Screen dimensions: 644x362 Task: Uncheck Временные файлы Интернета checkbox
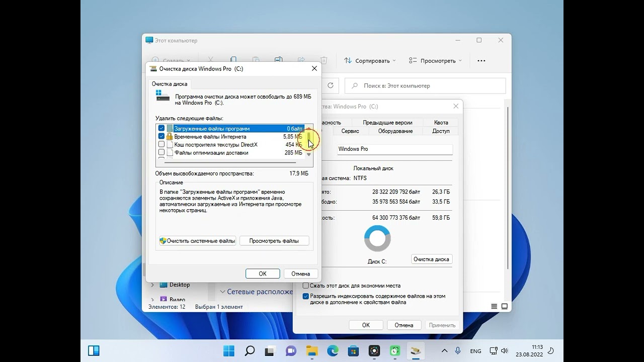coord(162,137)
